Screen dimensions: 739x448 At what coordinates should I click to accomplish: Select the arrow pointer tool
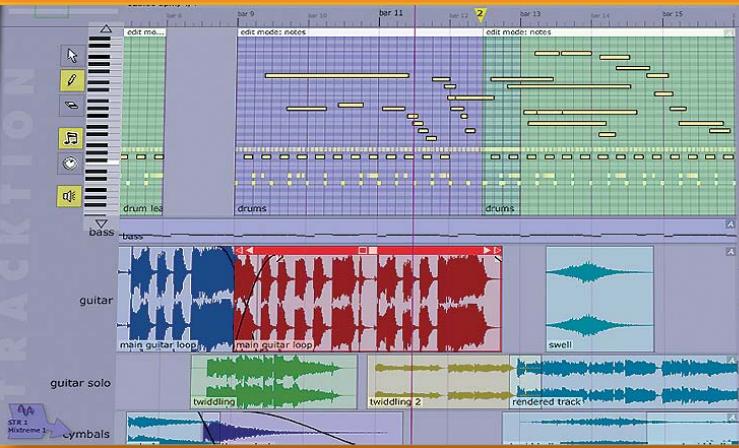point(72,56)
